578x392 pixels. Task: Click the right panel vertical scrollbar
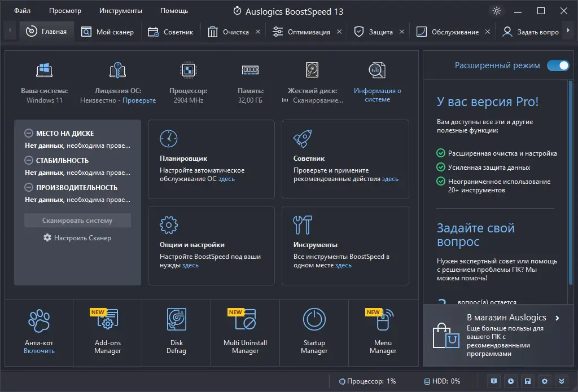tap(571, 182)
